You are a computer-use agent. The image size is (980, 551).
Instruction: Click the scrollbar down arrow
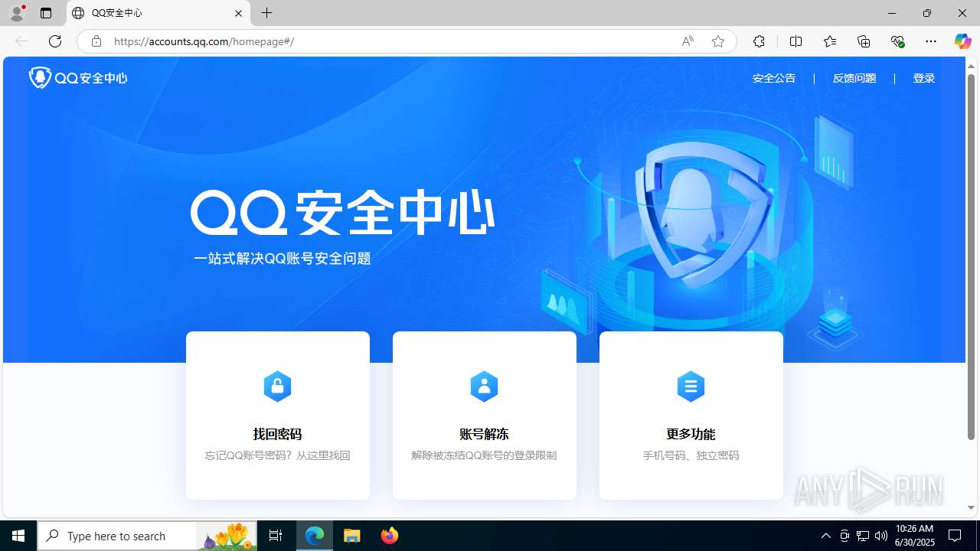tap(971, 507)
